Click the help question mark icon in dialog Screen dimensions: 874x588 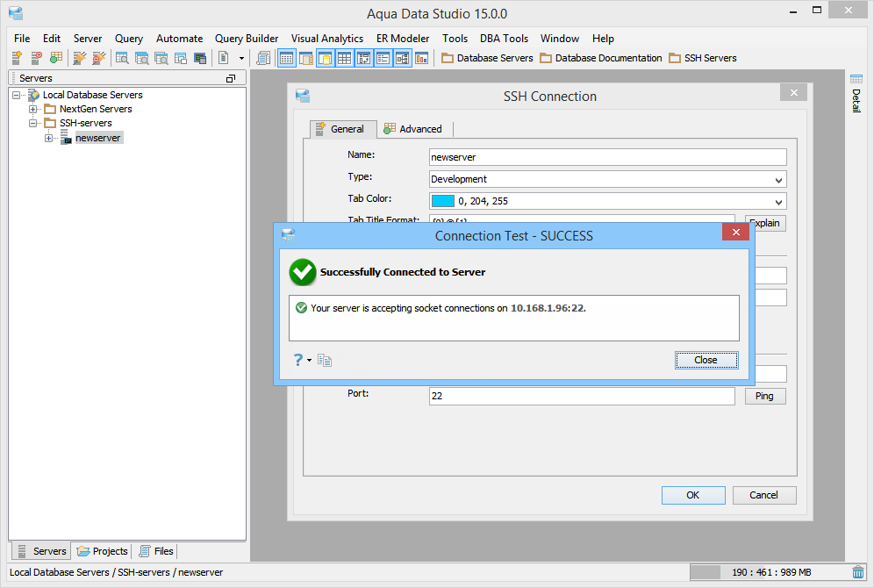coord(298,360)
